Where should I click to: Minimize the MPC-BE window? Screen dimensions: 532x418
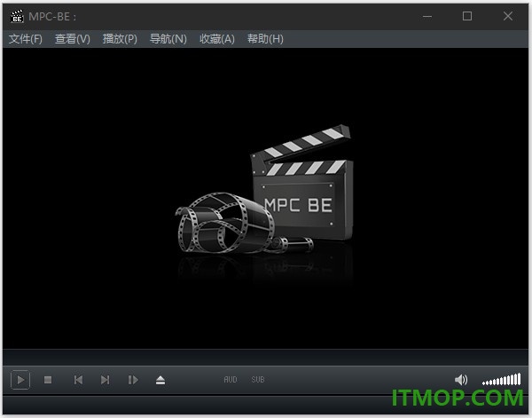(427, 16)
